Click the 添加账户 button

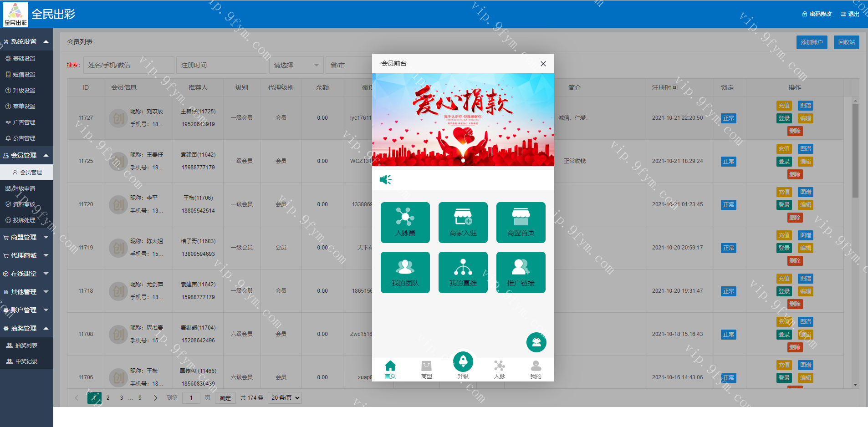(x=812, y=42)
